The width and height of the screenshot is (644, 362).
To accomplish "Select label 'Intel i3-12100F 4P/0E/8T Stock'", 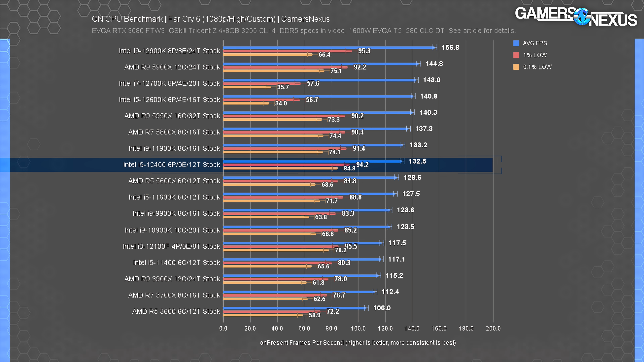I will tap(171, 247).
